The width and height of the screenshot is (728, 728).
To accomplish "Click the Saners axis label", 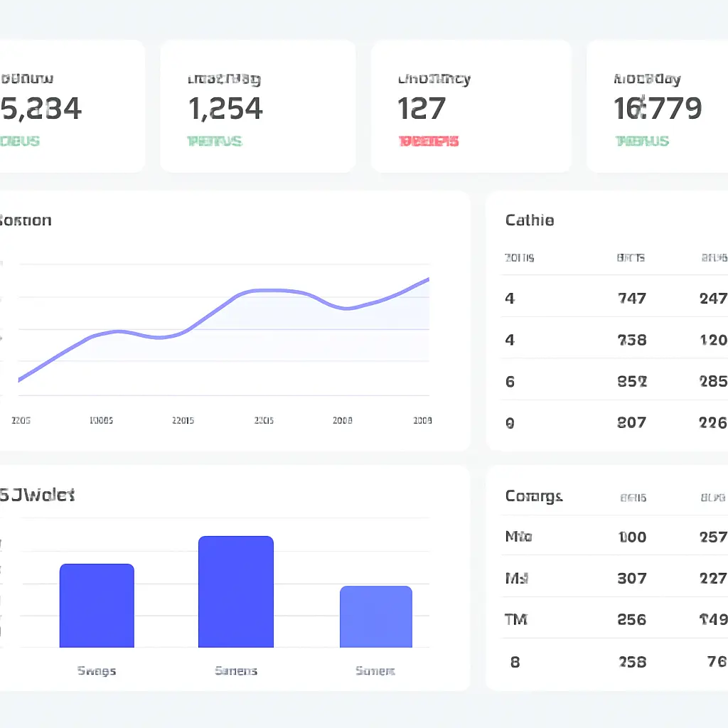I will (235, 670).
